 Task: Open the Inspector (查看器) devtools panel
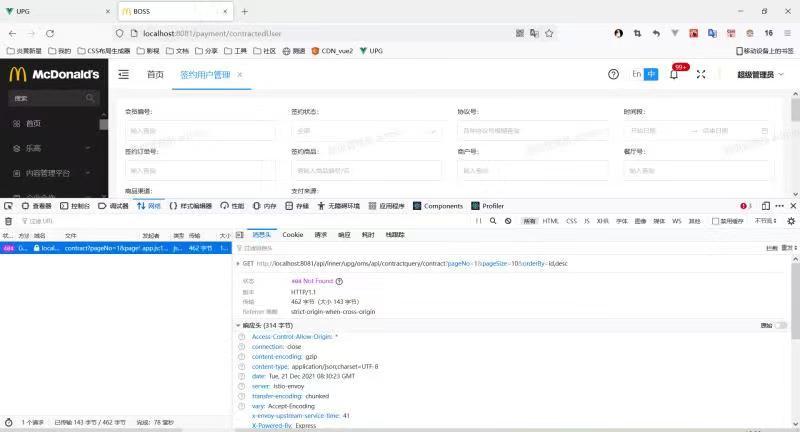37,206
